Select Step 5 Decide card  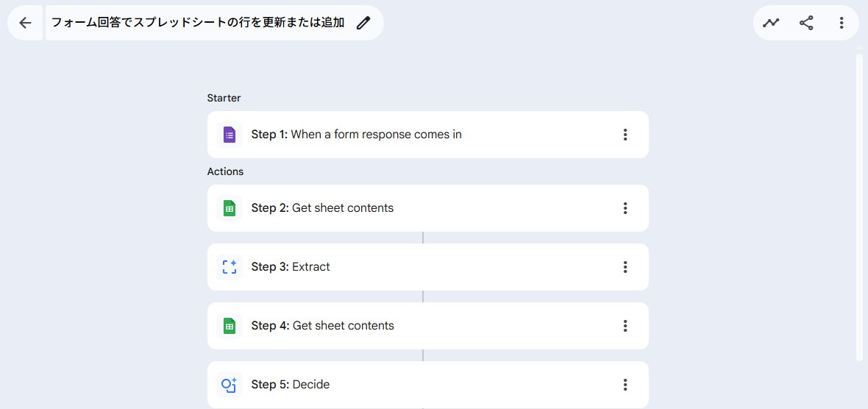412,385
